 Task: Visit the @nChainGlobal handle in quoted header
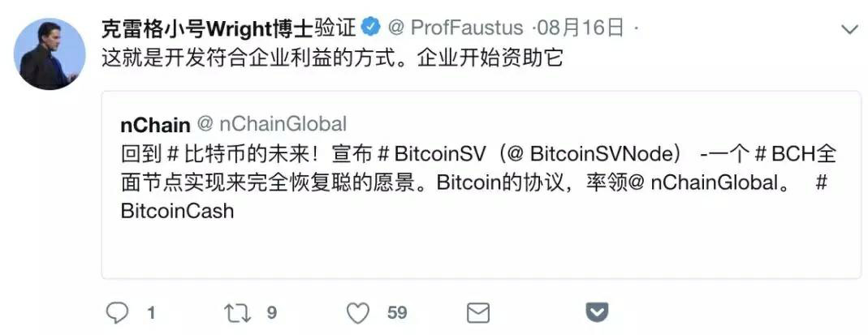click(272, 124)
